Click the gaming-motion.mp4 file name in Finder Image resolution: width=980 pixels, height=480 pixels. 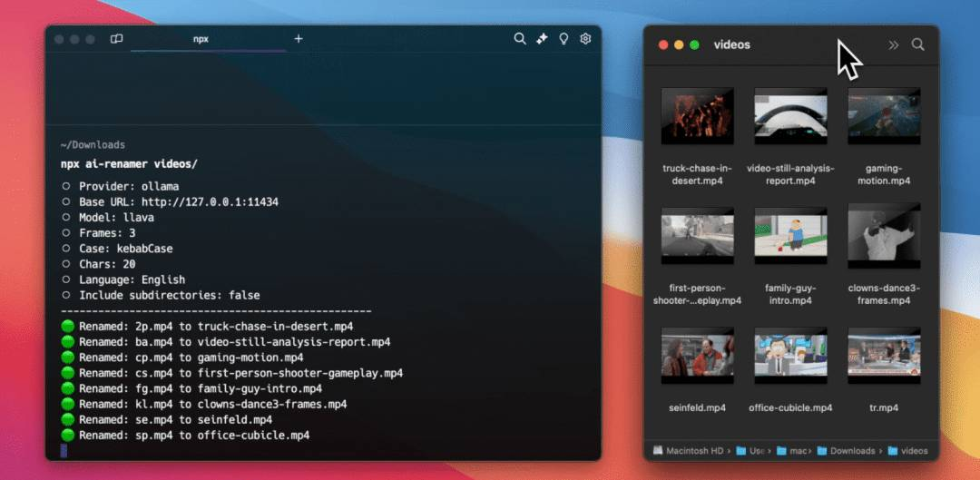click(x=884, y=174)
